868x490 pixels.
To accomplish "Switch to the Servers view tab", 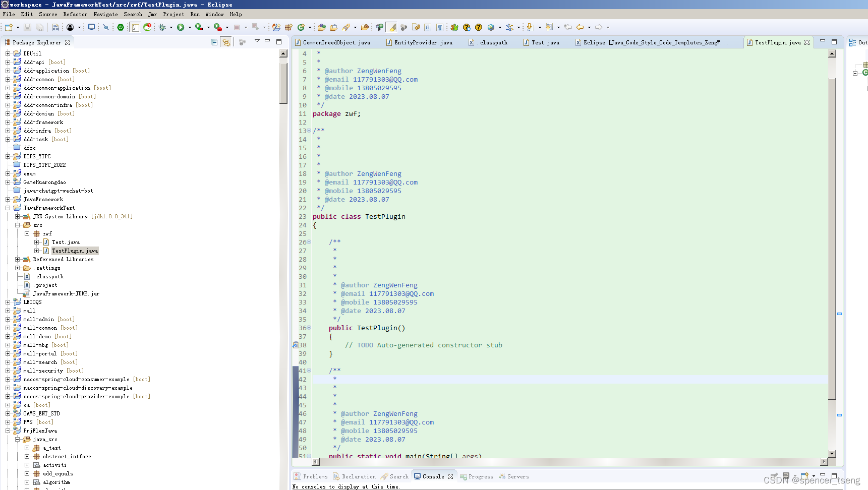I will 513,476.
